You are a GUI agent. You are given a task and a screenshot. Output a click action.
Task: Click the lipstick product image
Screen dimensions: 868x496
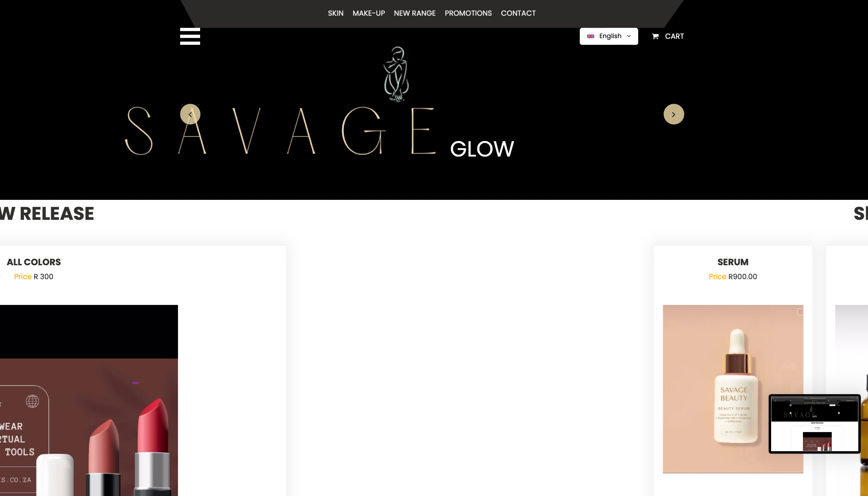89,400
